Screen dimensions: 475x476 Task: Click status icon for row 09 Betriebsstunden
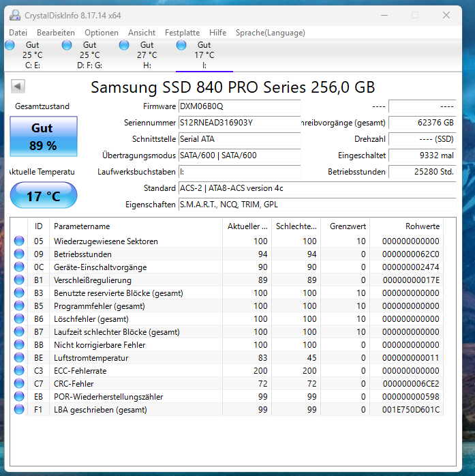[x=19, y=254]
